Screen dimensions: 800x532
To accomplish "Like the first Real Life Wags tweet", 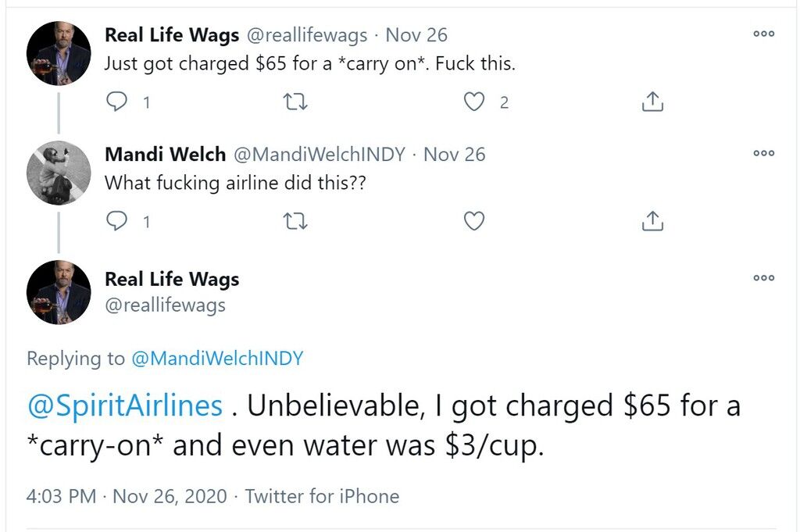I will pos(474,102).
